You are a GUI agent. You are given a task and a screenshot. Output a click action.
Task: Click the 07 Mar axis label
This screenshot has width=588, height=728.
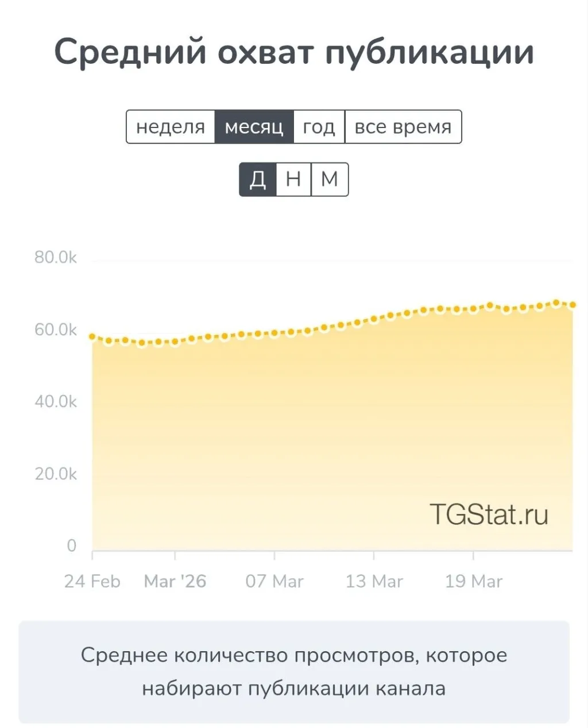274,581
